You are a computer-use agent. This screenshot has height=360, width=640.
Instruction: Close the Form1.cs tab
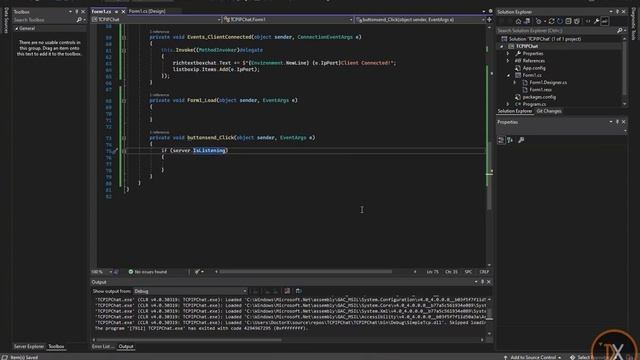click(x=123, y=12)
